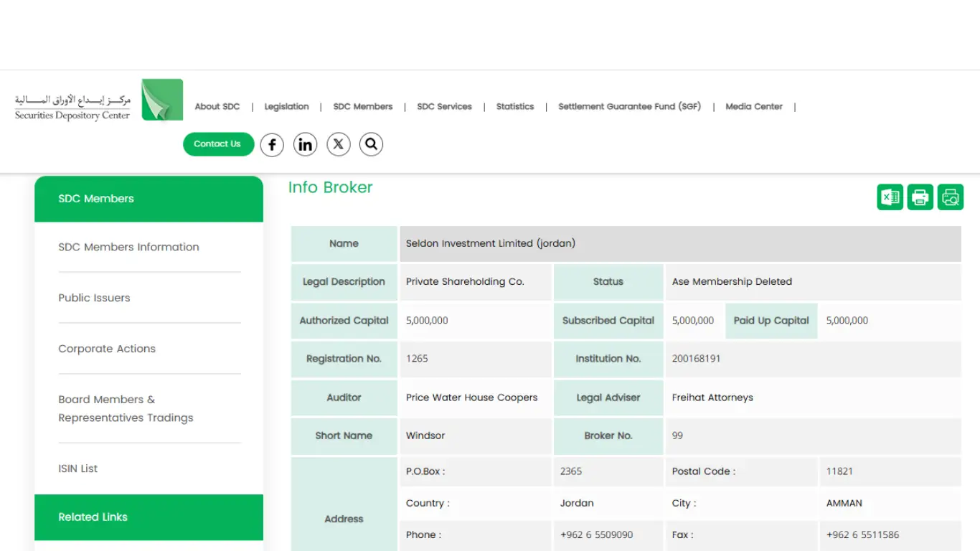Click the Status label cell

pyautogui.click(x=608, y=282)
